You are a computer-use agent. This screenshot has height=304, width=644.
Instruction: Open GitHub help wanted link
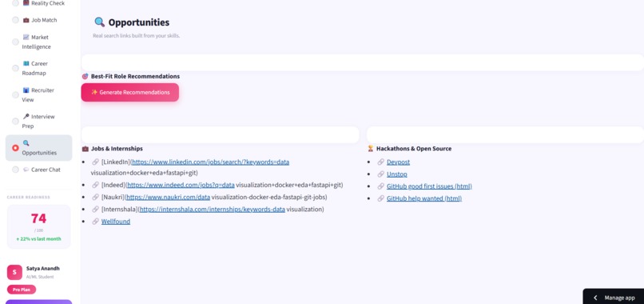[x=424, y=198]
